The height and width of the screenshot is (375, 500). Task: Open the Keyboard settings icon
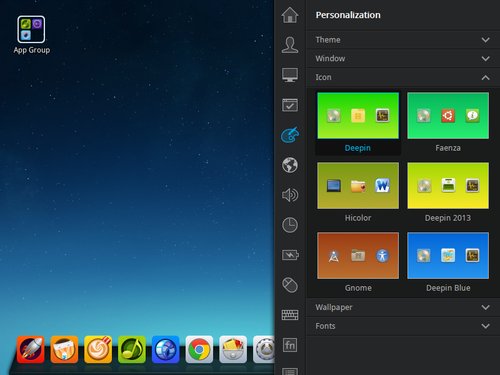coord(290,315)
